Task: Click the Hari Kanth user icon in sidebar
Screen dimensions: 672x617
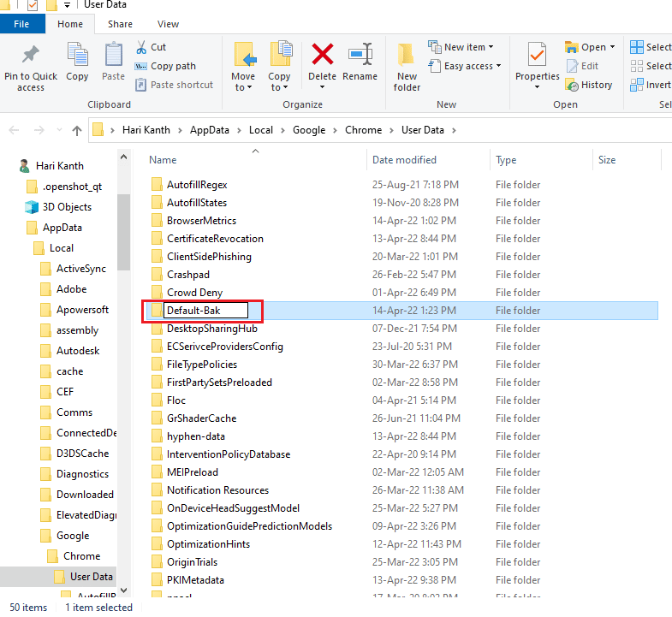Action: pyautogui.click(x=25, y=166)
